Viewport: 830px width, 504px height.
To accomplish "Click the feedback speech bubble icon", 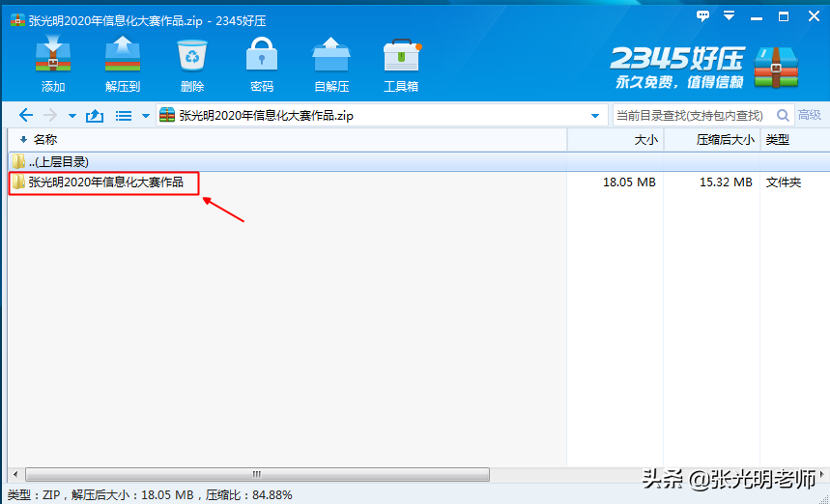I will (x=702, y=16).
